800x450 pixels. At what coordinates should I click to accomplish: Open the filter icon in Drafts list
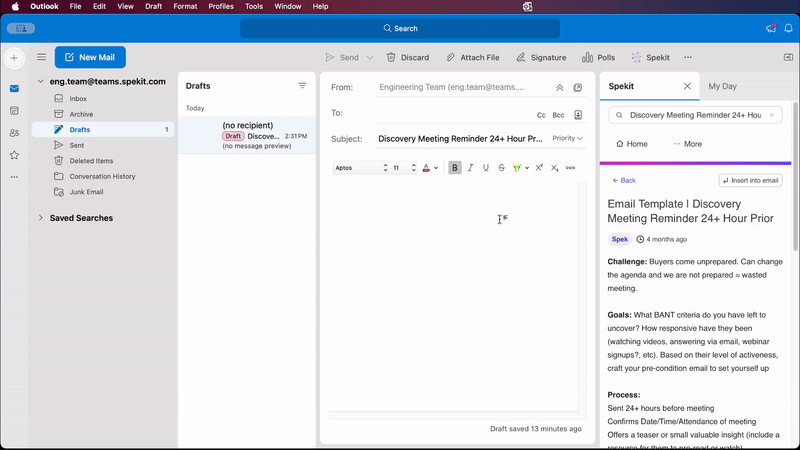[302, 86]
